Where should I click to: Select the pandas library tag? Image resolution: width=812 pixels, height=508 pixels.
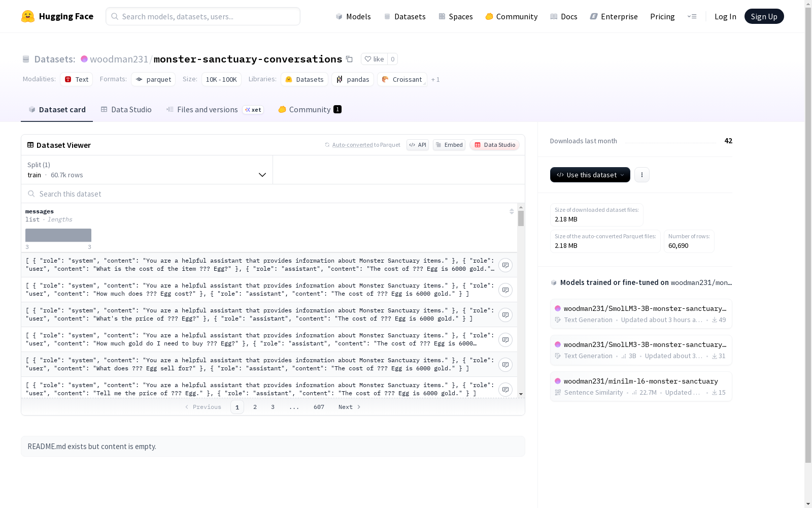(x=353, y=79)
